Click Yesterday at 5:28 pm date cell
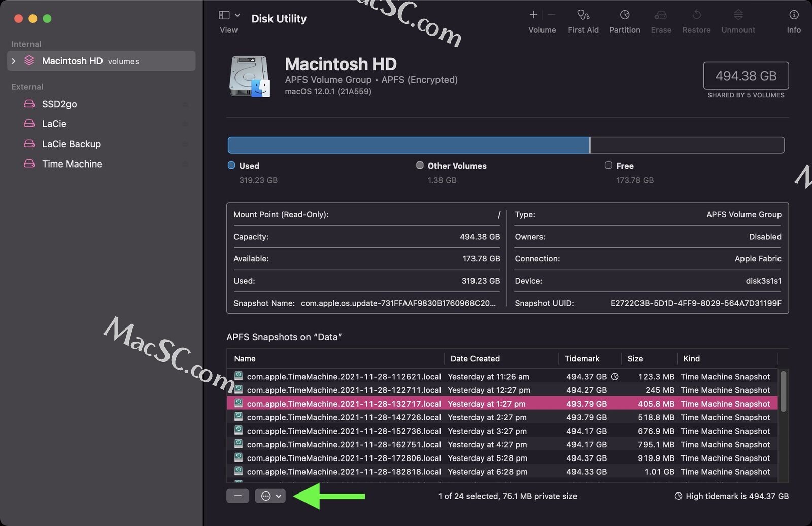The width and height of the screenshot is (812, 526). pos(487,458)
